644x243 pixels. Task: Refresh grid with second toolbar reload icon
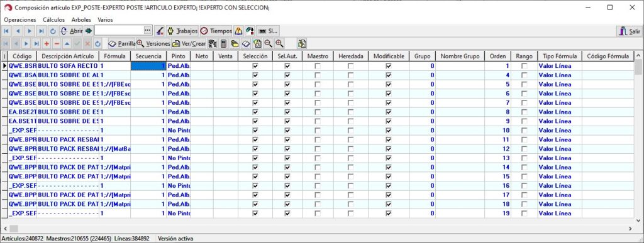(97, 43)
